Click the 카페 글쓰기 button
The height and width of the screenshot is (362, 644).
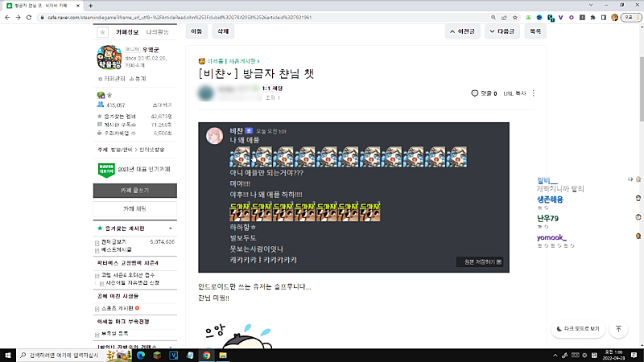[x=135, y=191]
